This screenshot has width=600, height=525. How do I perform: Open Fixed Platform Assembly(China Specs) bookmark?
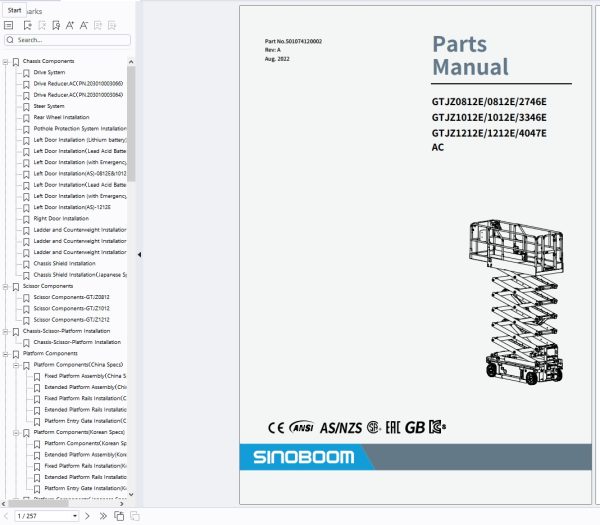[85, 376]
